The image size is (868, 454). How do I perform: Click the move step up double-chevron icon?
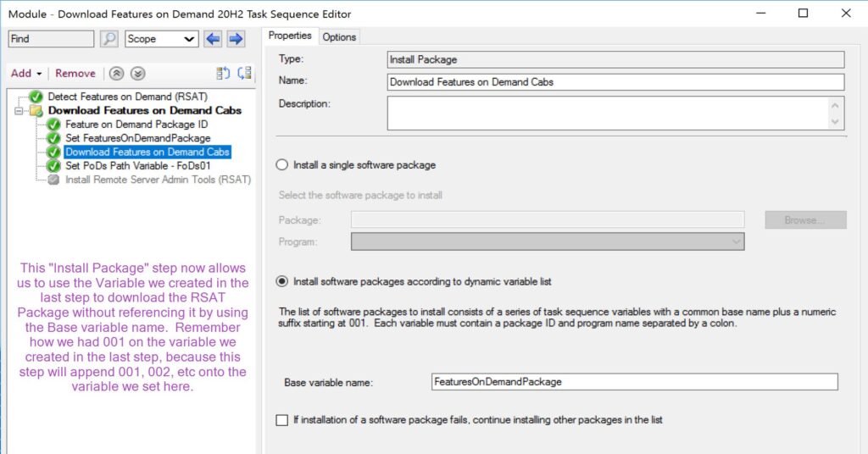[x=118, y=74]
